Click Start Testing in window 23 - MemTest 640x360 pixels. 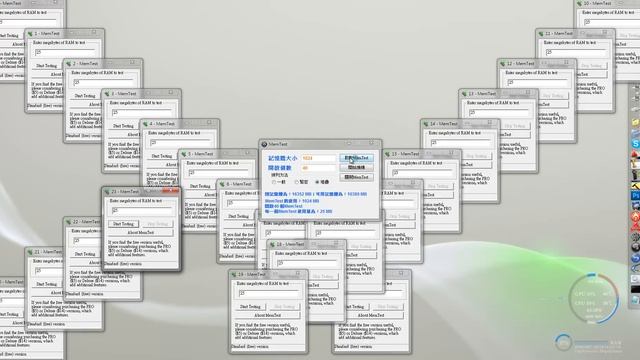(x=123, y=224)
